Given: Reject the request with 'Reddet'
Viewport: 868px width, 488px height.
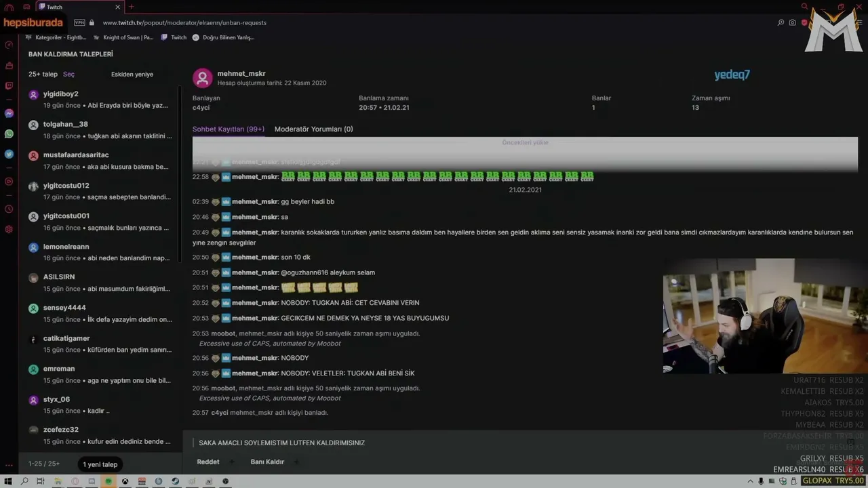Looking at the screenshot, I should (x=208, y=462).
